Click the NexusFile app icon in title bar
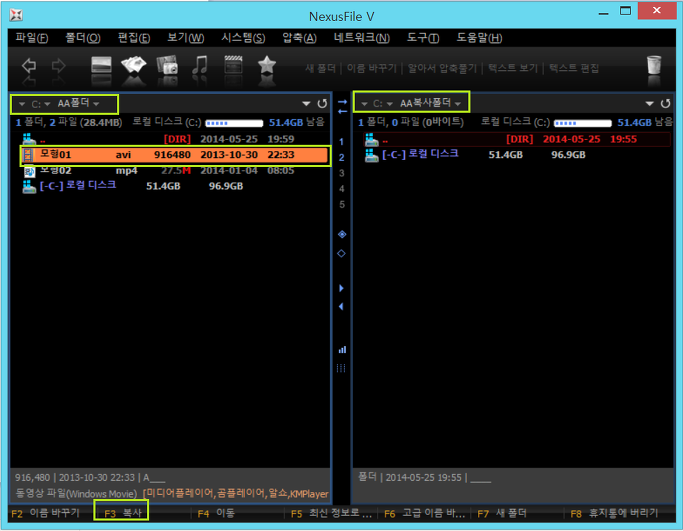The image size is (683, 531). click(16, 15)
